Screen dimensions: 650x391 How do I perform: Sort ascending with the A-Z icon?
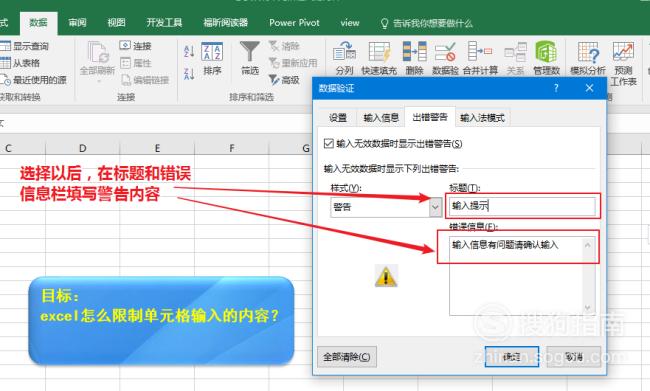[189, 51]
